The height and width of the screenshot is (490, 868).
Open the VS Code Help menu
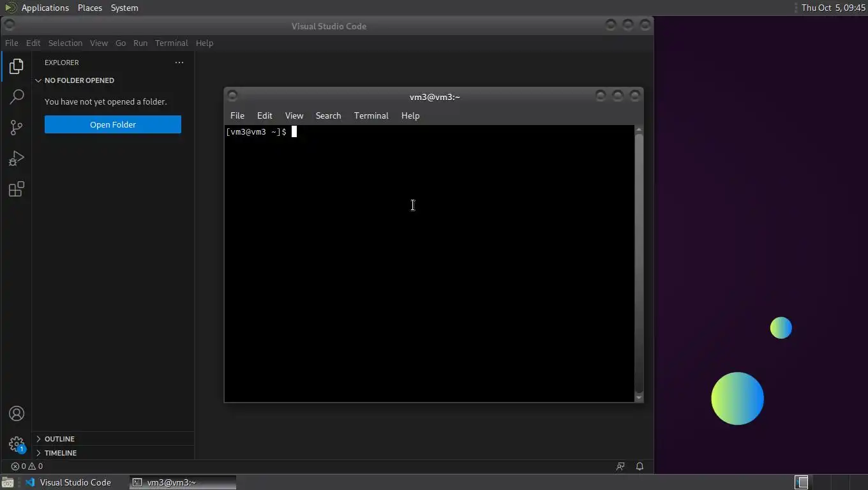[204, 43]
